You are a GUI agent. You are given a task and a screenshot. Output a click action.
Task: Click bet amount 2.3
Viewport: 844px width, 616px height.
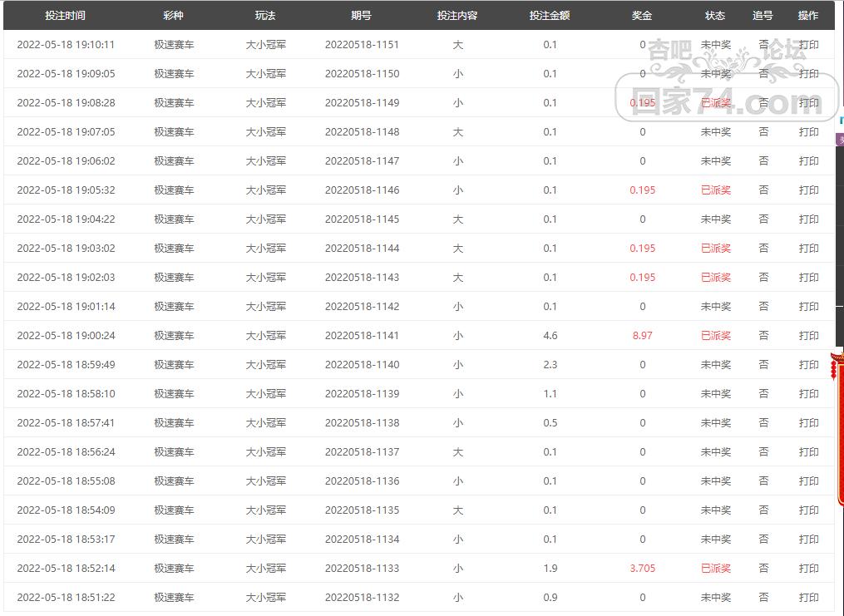(x=550, y=364)
